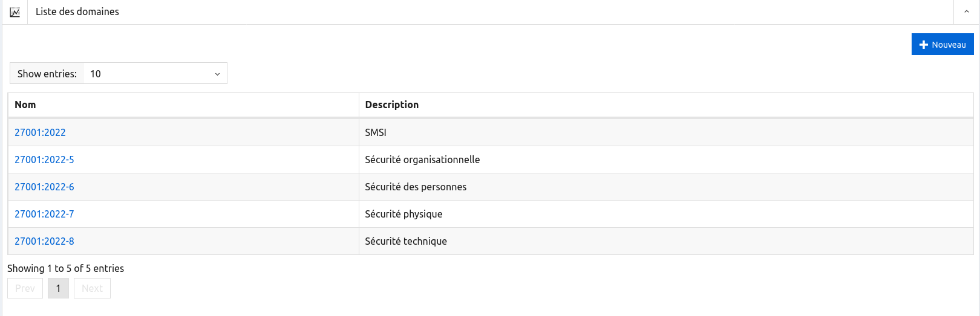Select the Sécurité technique description cell

(x=406, y=241)
